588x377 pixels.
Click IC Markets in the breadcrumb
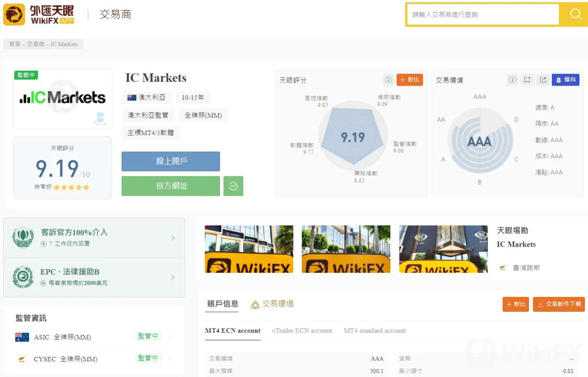point(64,44)
